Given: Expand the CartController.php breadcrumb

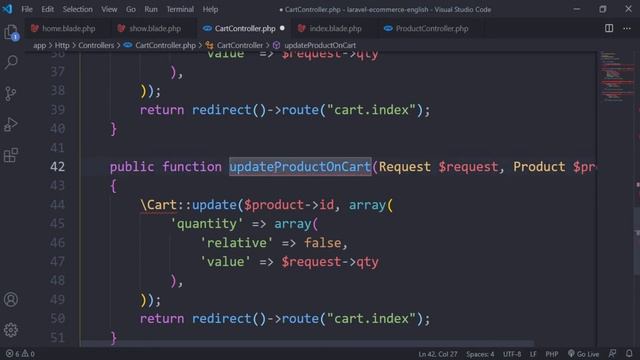Looking at the screenshot, I should pos(165,45).
